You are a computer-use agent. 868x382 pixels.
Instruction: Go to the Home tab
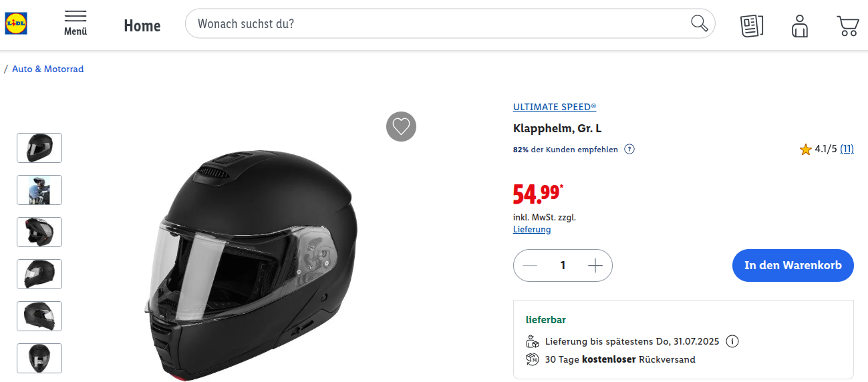pyautogui.click(x=142, y=25)
